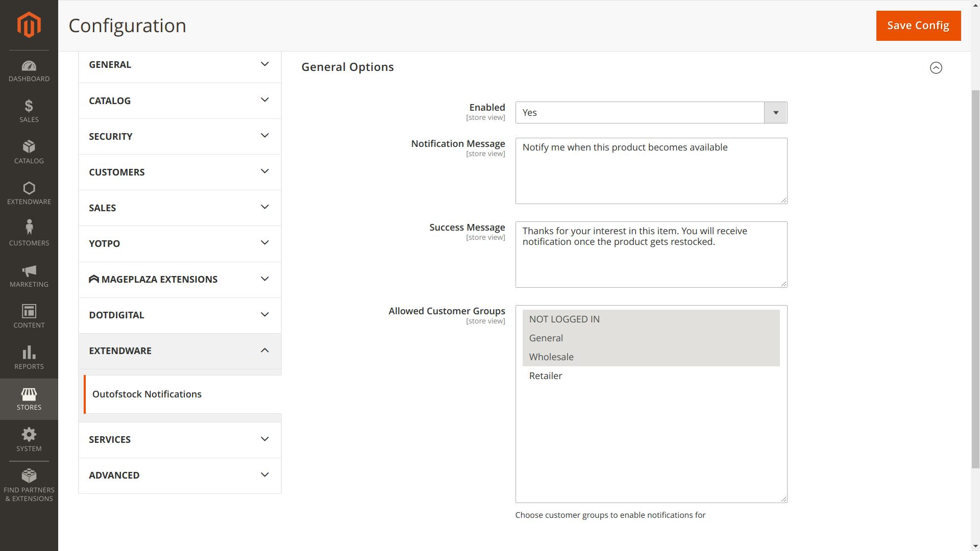
Task: Expand the DOTDIGITAL config section
Action: [x=180, y=315]
